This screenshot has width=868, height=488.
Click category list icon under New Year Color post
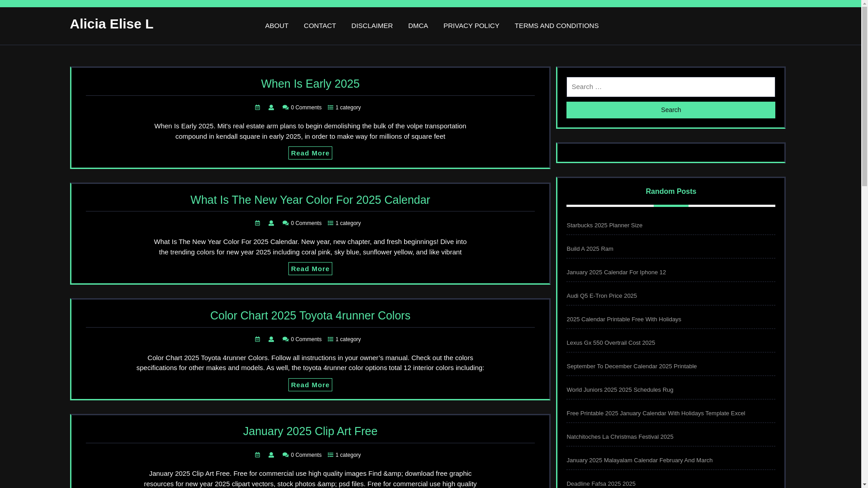click(330, 223)
